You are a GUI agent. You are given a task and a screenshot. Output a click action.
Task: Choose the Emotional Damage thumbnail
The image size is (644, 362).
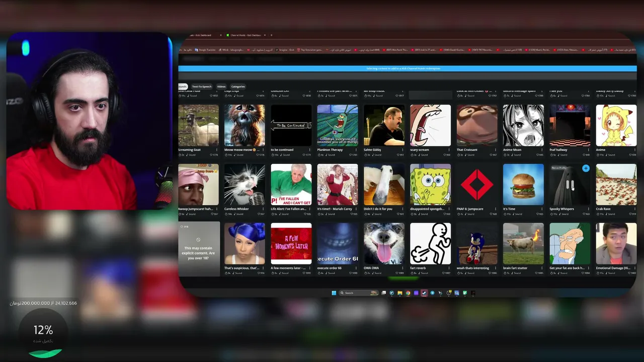coord(616,244)
